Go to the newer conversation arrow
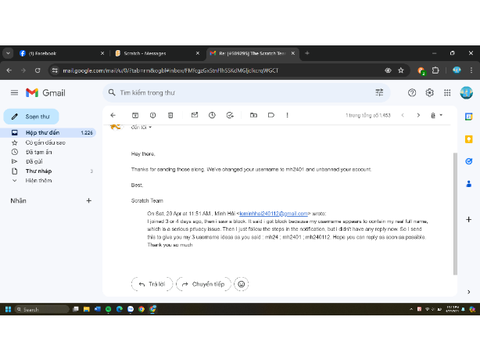This screenshot has height=360, width=480. point(403,115)
